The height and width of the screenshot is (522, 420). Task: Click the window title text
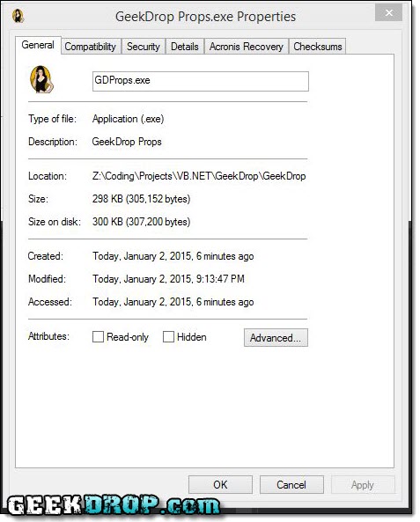(x=205, y=17)
